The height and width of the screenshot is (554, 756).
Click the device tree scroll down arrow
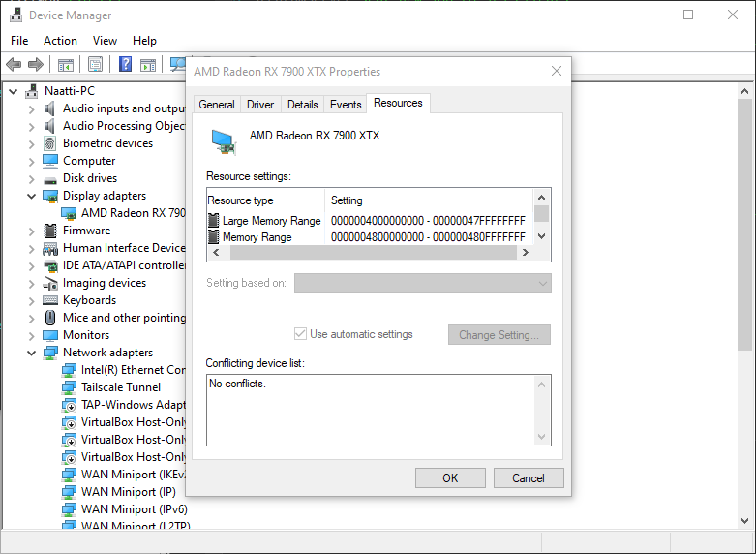(744, 521)
